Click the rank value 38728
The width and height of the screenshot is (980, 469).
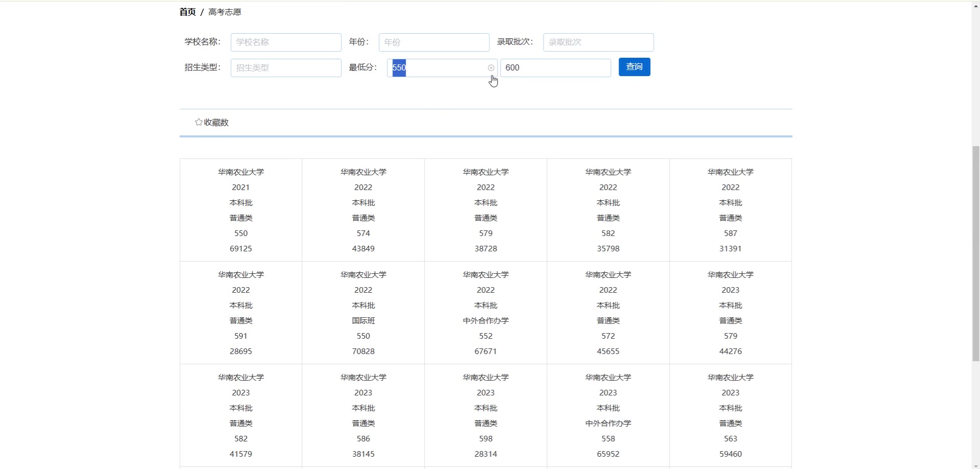point(486,249)
